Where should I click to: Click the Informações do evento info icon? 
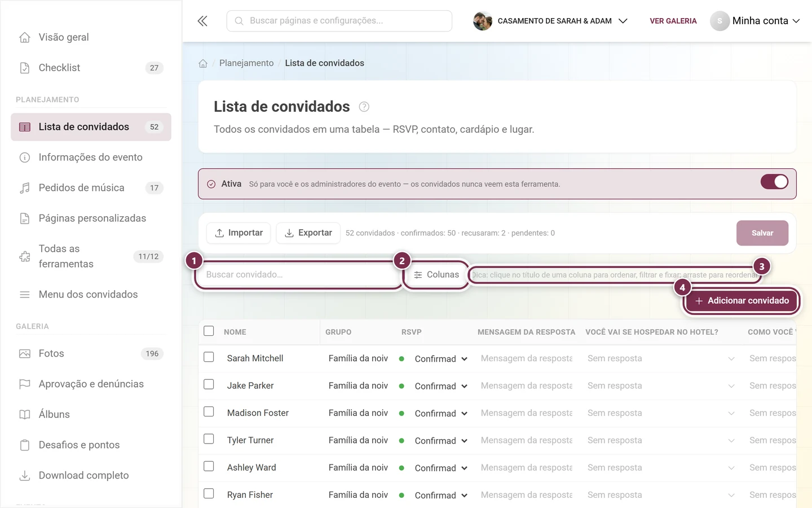click(x=25, y=157)
